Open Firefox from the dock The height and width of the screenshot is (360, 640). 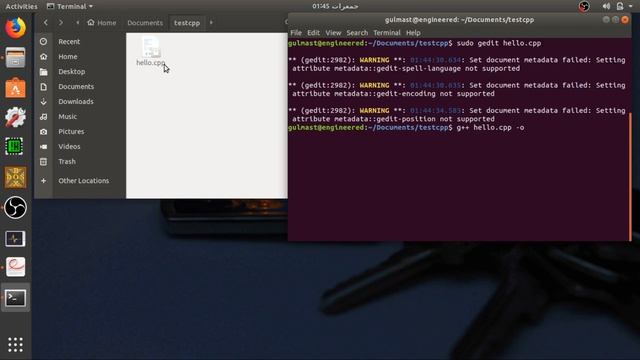click(x=16, y=28)
